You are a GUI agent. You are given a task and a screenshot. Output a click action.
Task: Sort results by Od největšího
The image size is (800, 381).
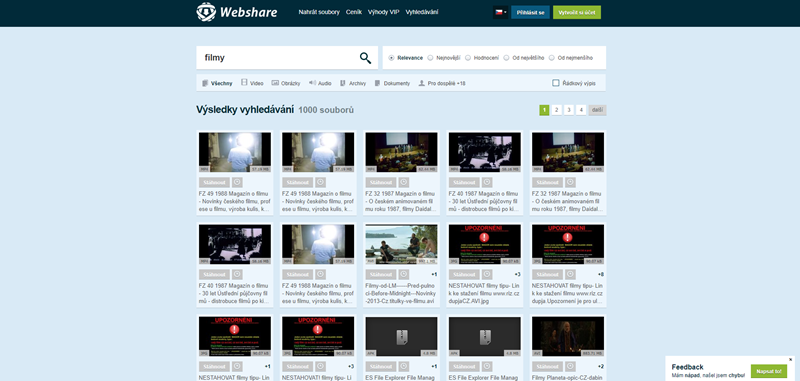tap(524, 58)
